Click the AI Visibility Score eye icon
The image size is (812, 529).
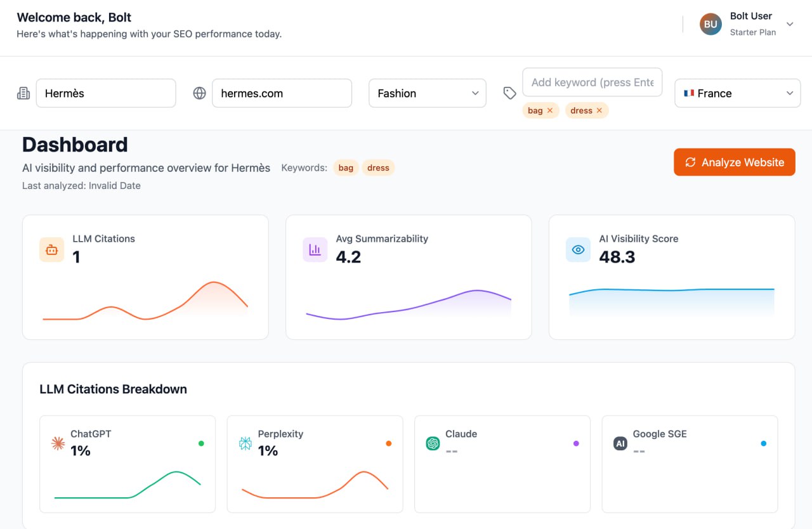click(578, 250)
